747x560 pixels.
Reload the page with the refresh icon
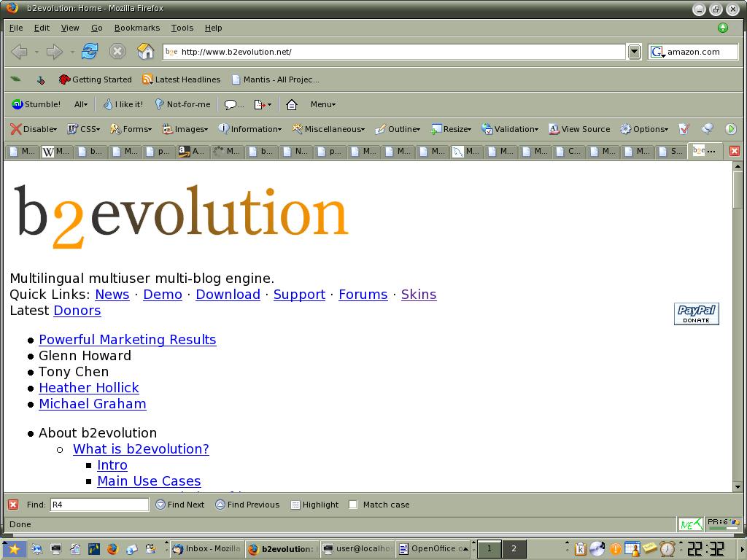pos(90,51)
